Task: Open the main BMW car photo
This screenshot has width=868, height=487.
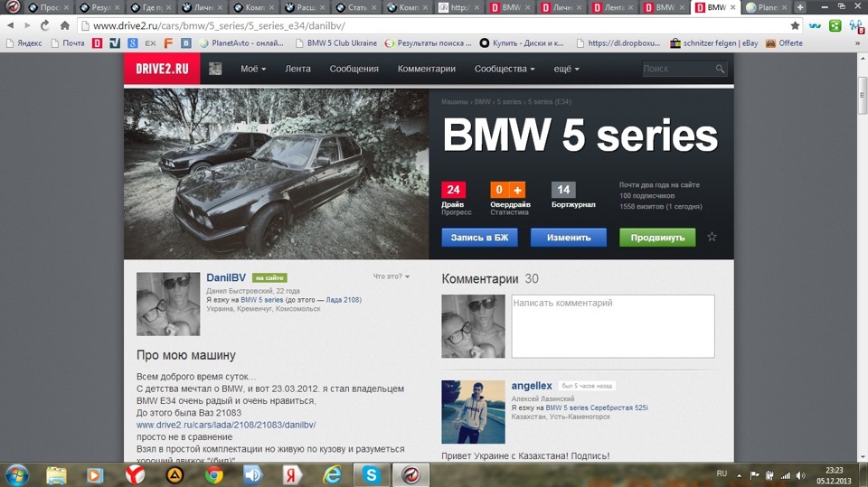Action: 277,173
